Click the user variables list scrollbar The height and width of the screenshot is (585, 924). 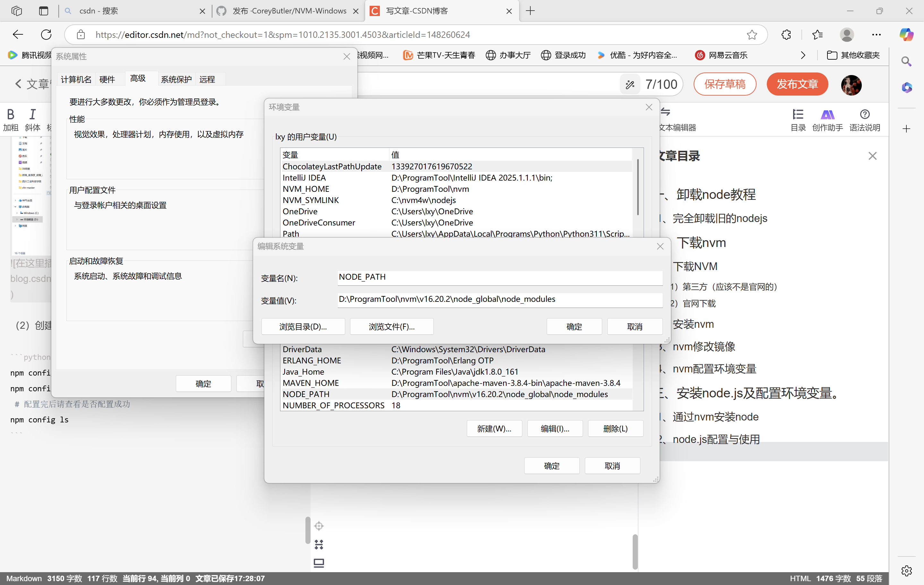pos(638,188)
